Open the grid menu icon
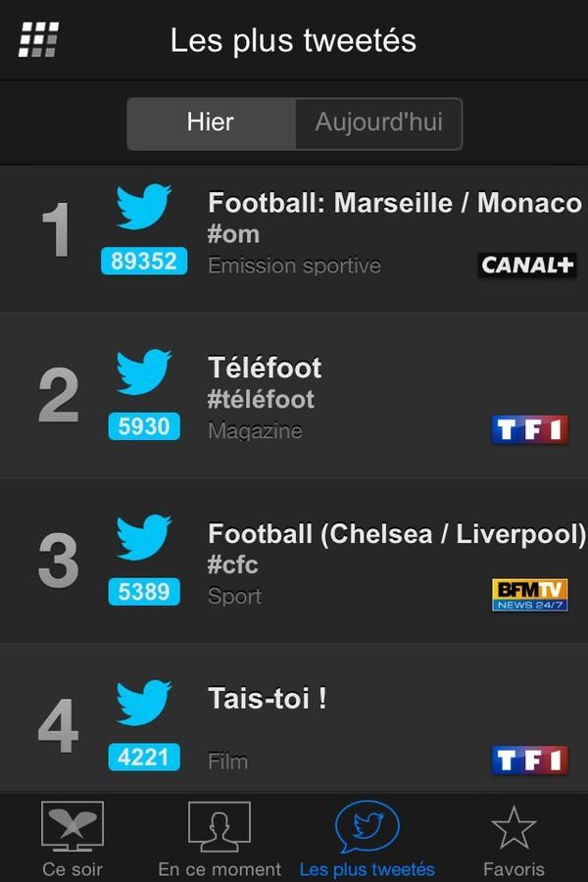The height and width of the screenshot is (882, 588). pyautogui.click(x=39, y=39)
